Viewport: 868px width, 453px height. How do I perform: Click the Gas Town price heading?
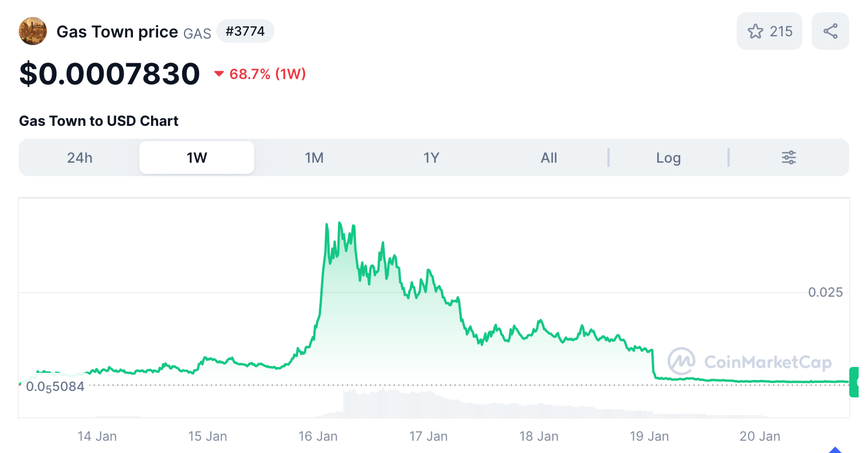coord(117,32)
